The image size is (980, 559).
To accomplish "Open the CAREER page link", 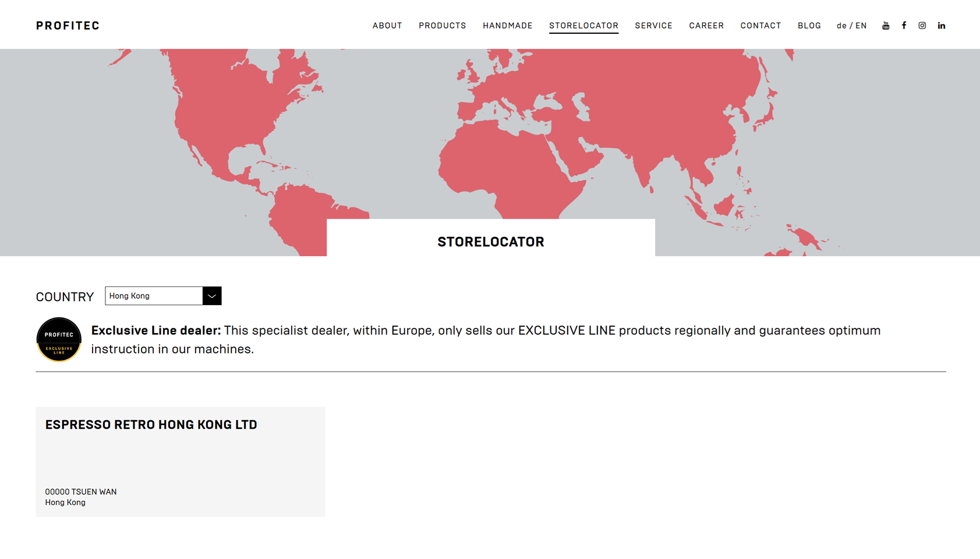I will click(706, 26).
